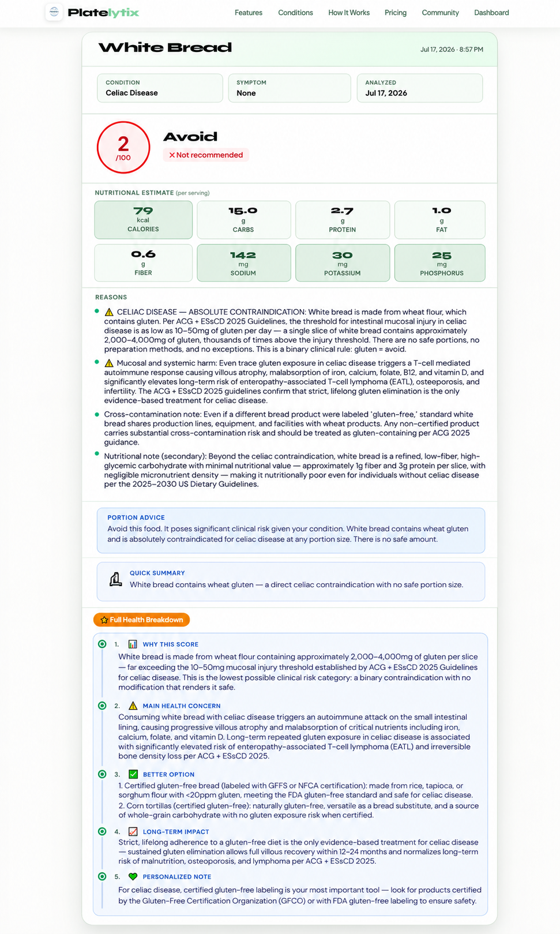The image size is (560, 934).
Task: Click the warning icon by Main Health Concern
Action: point(133,706)
